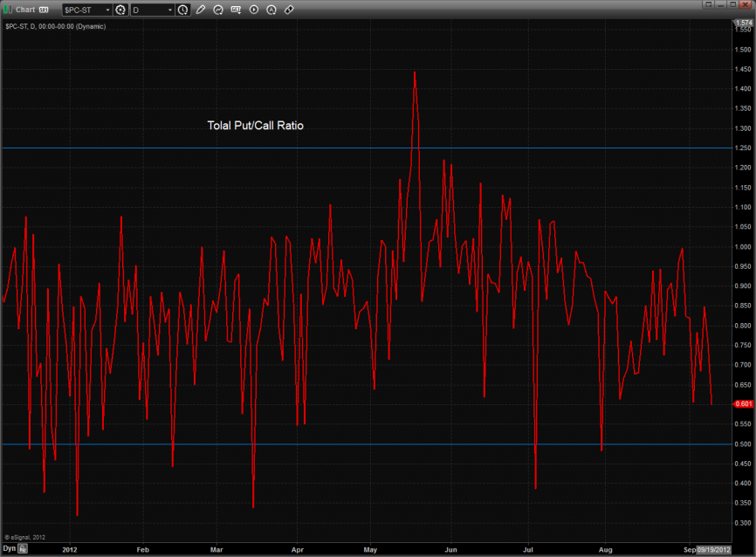Viewport: 756px width, 557px height.
Task: Expand the $PC-ST symbol dropdown
Action: coord(107,10)
